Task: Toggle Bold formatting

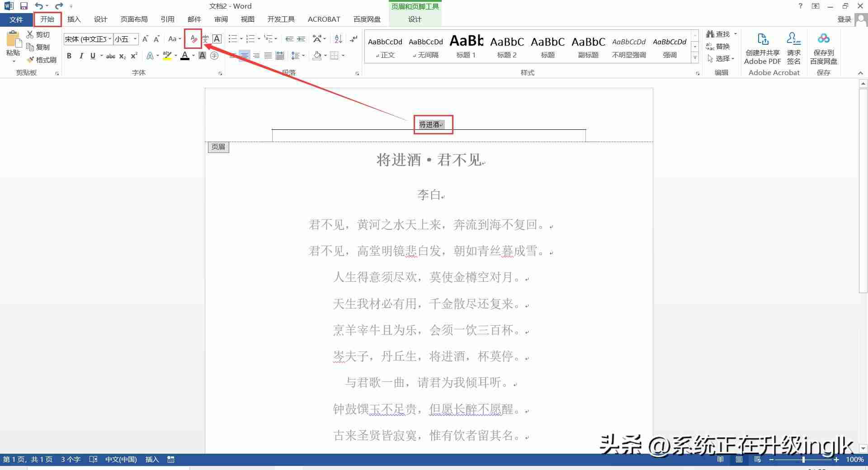Action: 69,56
